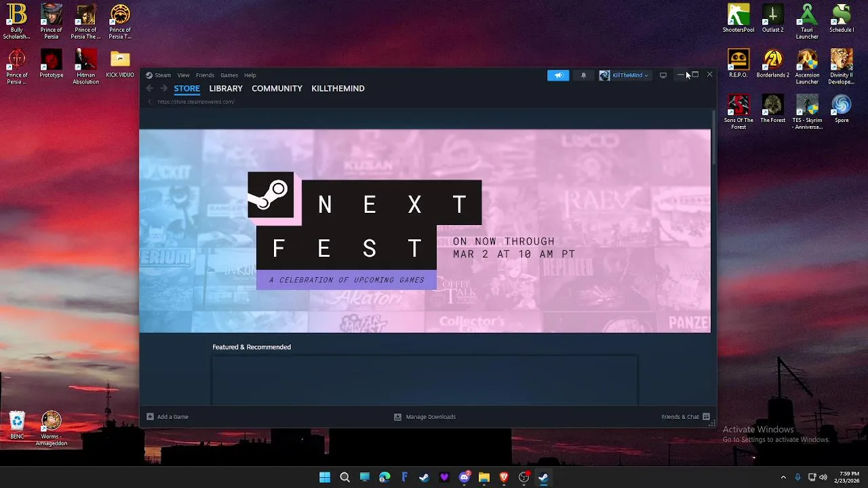The image size is (868, 488).
Task: Open taskbar Search magnifier
Action: pos(344,477)
